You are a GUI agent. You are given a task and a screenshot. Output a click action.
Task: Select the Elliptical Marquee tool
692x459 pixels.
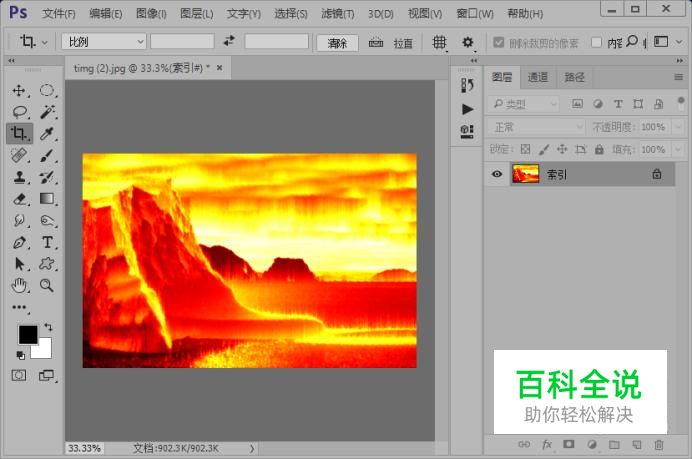point(47,90)
